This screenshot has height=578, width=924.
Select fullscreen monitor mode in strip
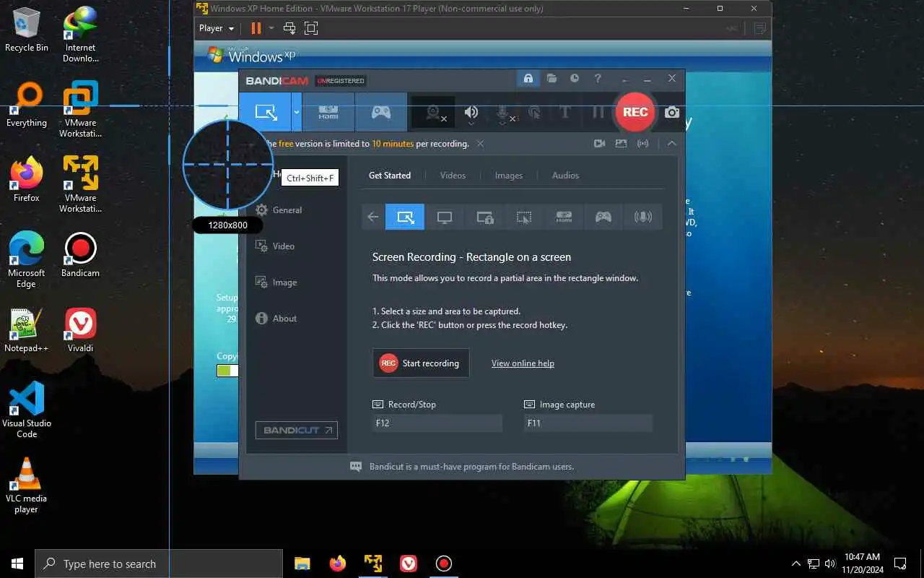point(445,217)
